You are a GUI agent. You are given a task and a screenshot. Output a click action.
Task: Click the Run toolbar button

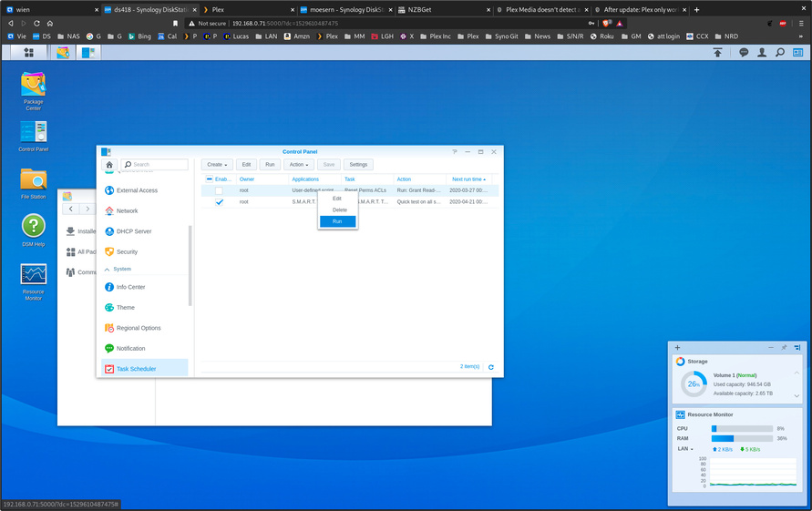coord(270,165)
